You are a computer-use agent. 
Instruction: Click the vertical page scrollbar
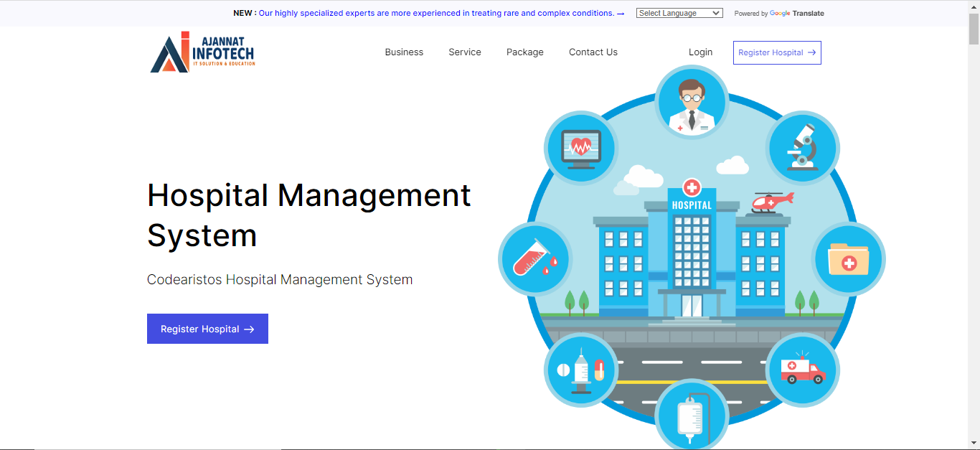[974, 215]
